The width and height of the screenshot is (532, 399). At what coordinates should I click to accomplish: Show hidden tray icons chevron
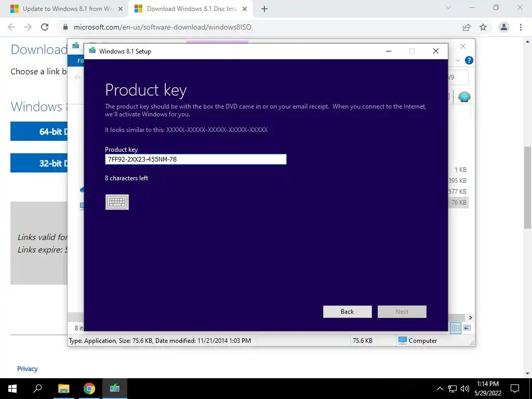(440, 389)
